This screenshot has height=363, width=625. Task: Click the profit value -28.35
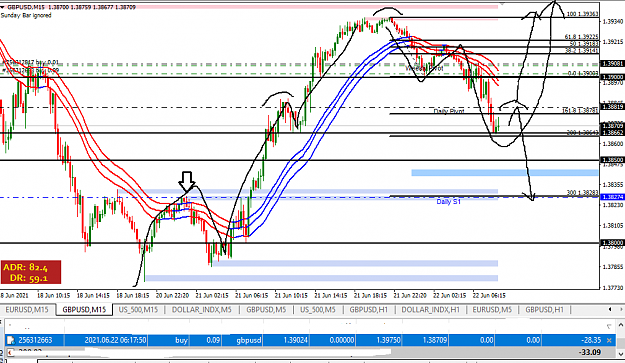tap(590, 340)
